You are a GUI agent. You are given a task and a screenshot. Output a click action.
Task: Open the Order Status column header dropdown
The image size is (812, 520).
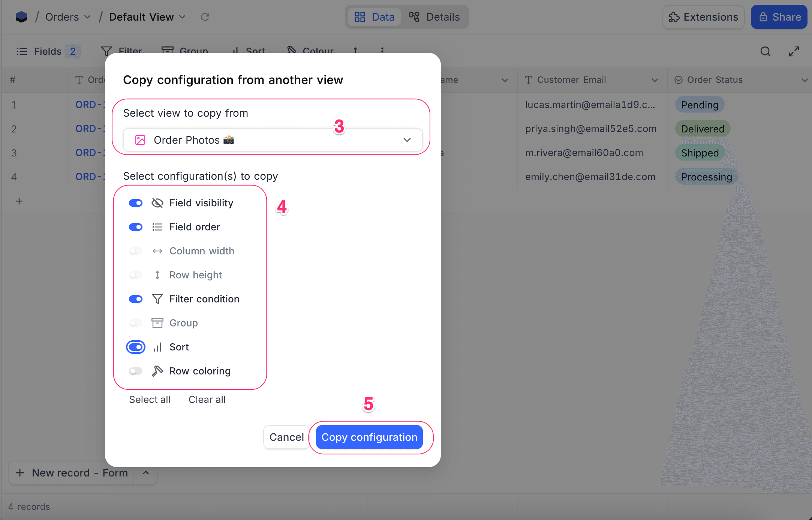coord(805,80)
